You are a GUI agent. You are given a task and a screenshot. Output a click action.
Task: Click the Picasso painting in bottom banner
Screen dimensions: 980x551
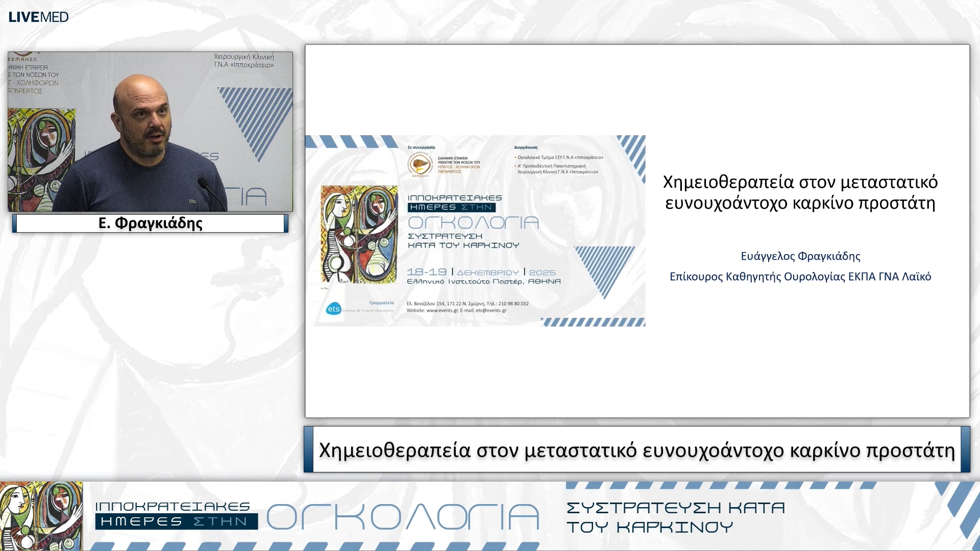point(41,515)
